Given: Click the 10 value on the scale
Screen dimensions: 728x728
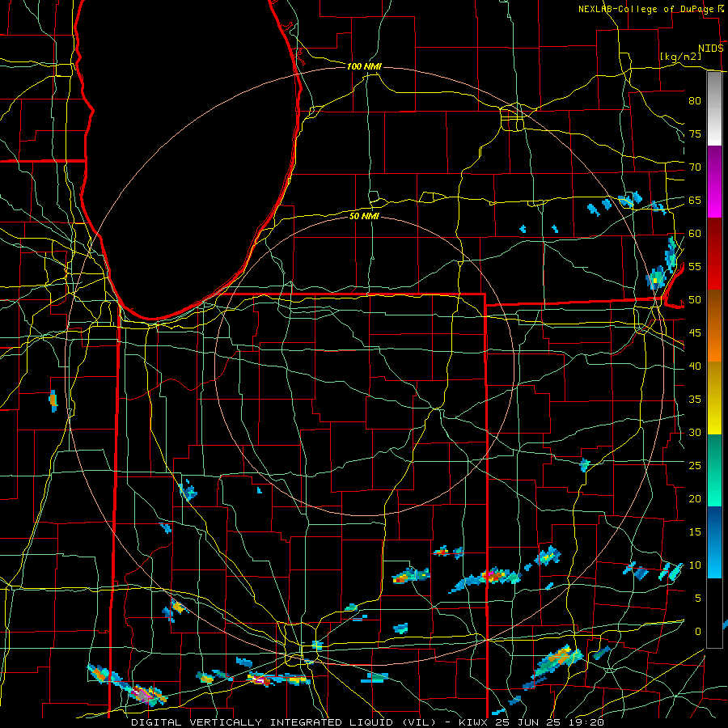Looking at the screenshot, I should pos(695,565).
